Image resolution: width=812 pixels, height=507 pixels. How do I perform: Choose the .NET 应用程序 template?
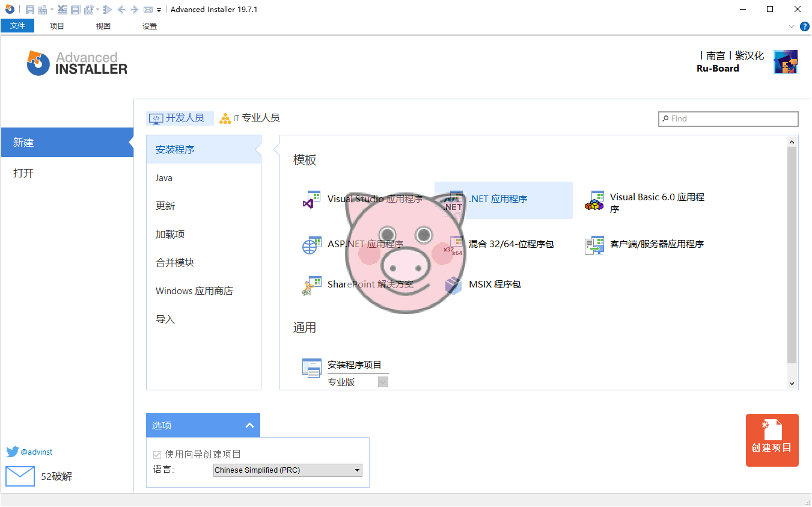504,200
